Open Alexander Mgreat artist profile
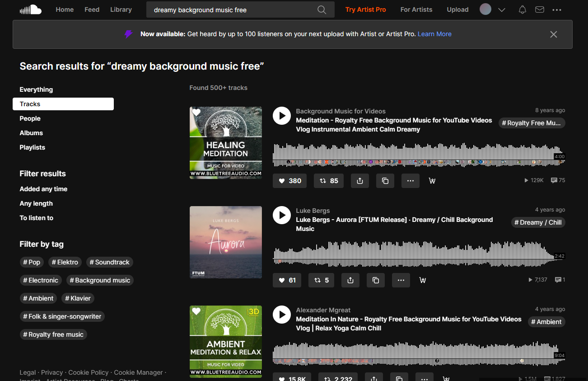 (x=323, y=310)
